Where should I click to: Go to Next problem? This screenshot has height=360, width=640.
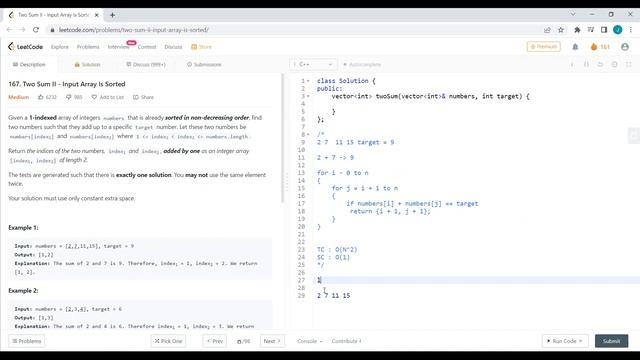(272, 341)
